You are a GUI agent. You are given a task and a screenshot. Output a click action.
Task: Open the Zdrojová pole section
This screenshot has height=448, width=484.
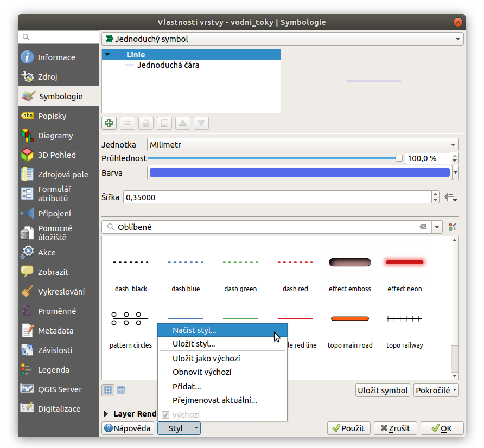[x=59, y=175]
